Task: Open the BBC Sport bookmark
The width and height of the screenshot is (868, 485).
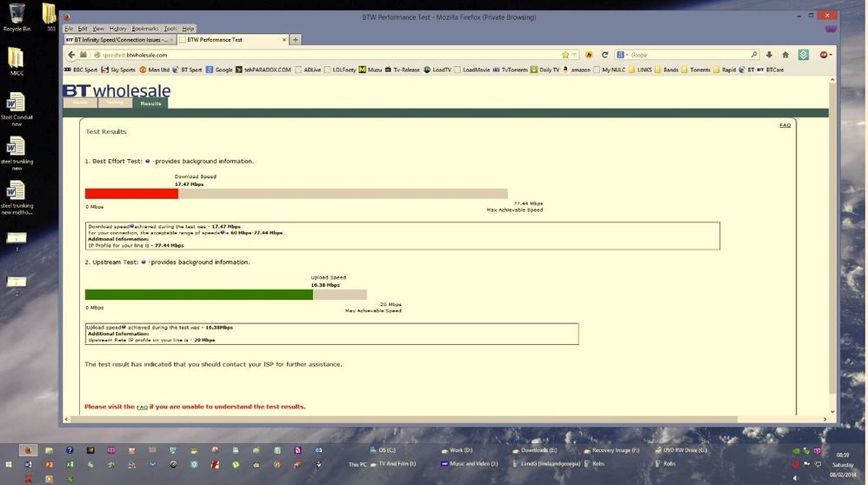Action: click(x=81, y=70)
